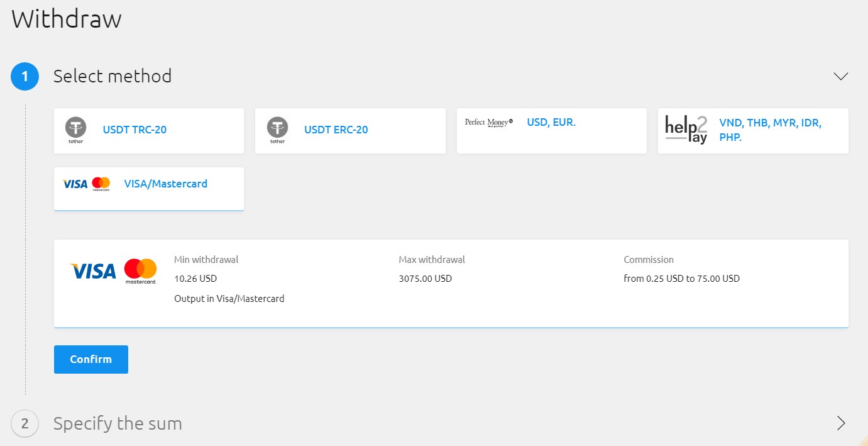Click the Confirm button
Viewport: 868px width, 446px height.
[x=91, y=359]
